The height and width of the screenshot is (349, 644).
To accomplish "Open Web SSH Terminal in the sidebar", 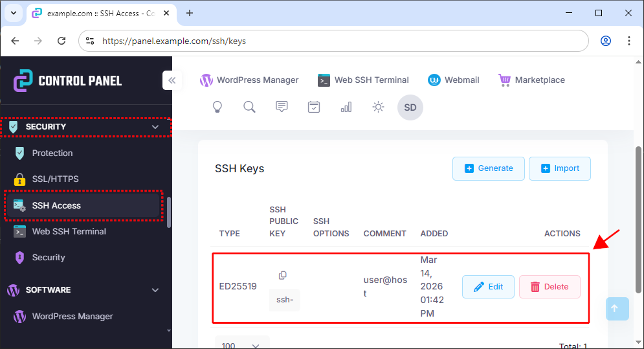I will (69, 231).
